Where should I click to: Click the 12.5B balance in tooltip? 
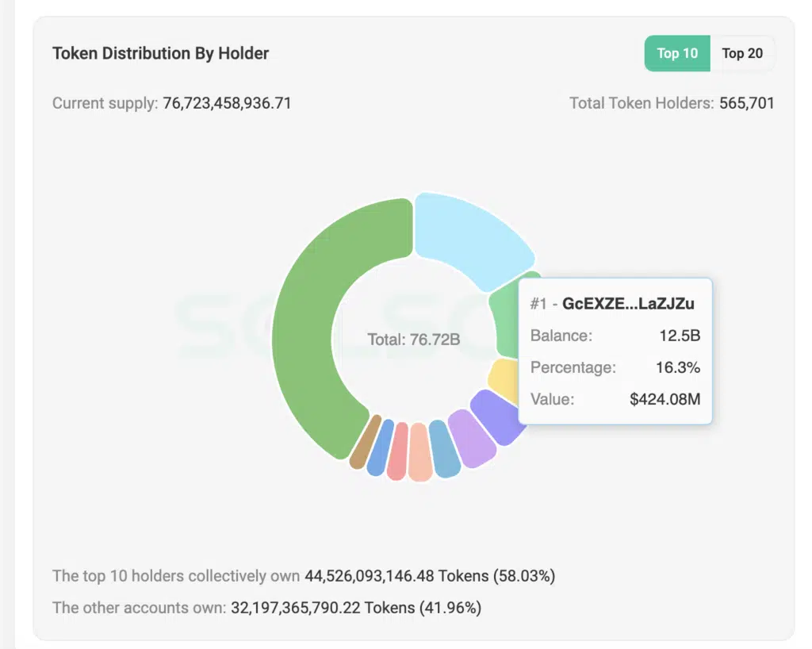(680, 336)
